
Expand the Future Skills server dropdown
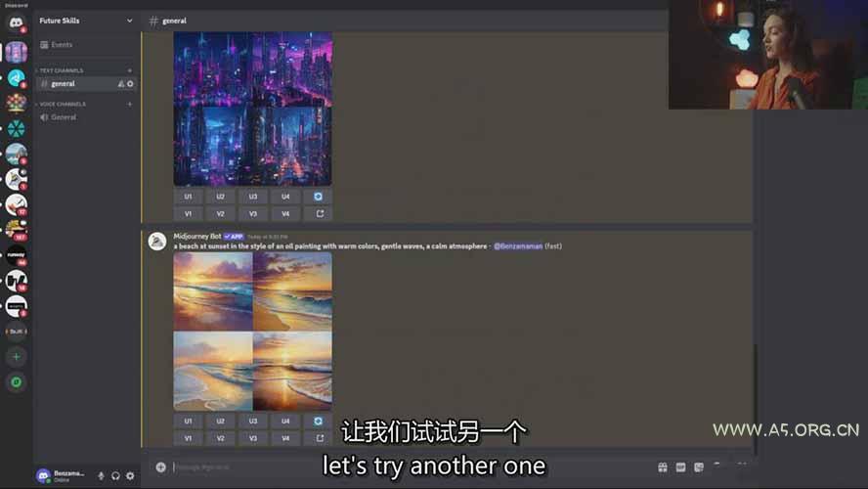point(130,21)
